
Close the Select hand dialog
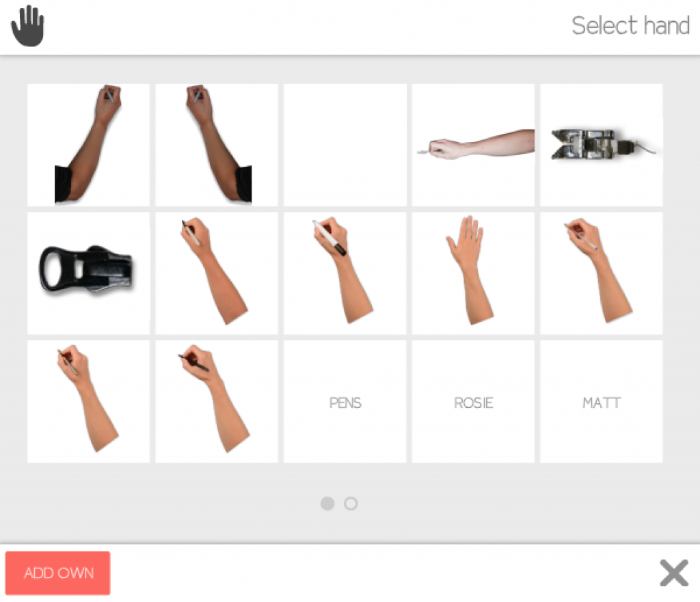673,573
